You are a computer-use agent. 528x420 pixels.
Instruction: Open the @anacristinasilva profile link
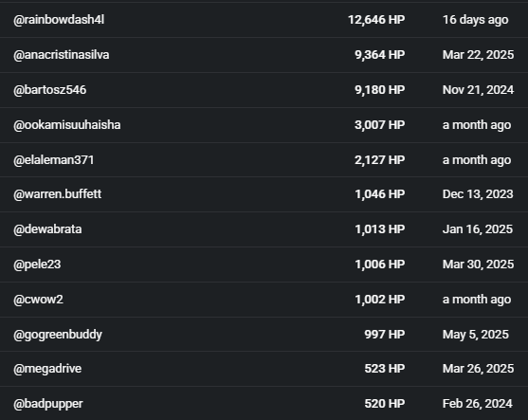(x=62, y=55)
